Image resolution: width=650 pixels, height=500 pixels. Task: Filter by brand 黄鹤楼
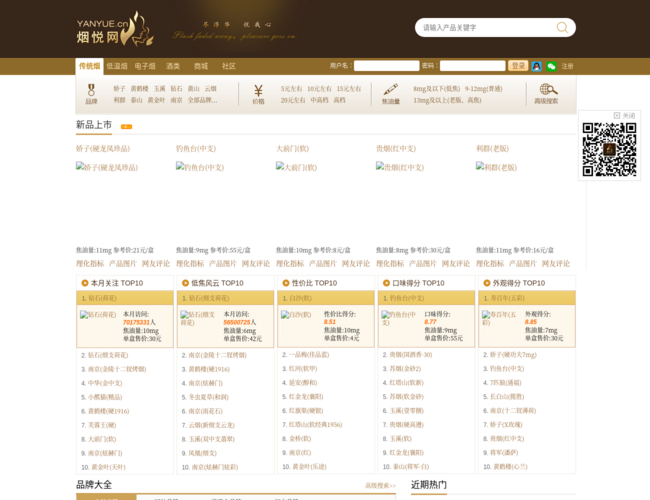(x=139, y=89)
